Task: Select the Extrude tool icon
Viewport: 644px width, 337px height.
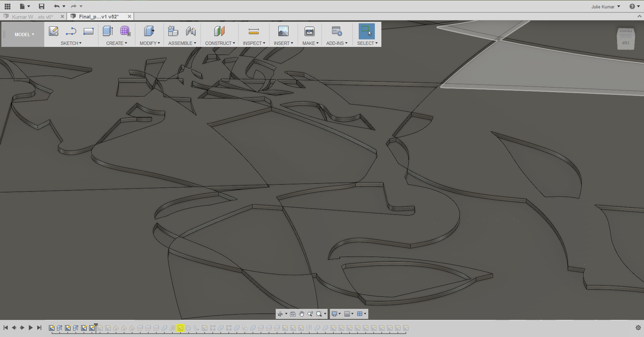Action: [108, 31]
